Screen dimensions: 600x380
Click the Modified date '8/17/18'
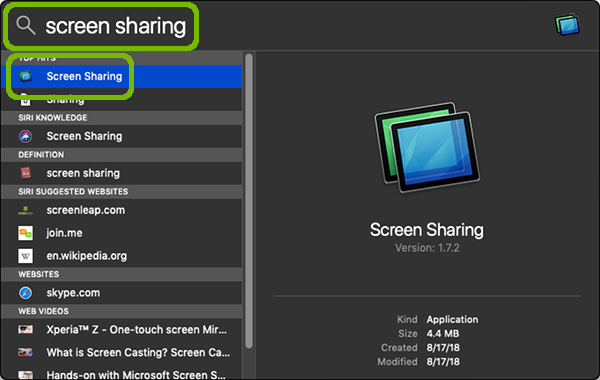click(x=443, y=362)
